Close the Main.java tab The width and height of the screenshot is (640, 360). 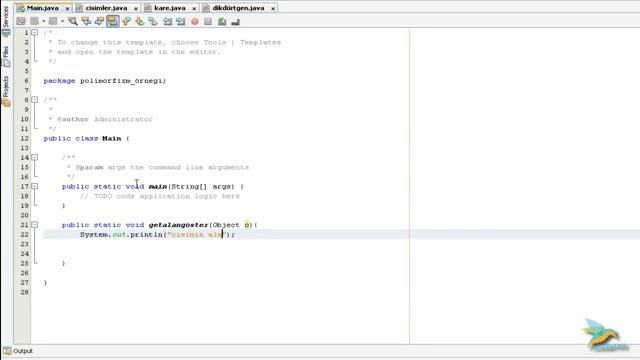point(67,8)
